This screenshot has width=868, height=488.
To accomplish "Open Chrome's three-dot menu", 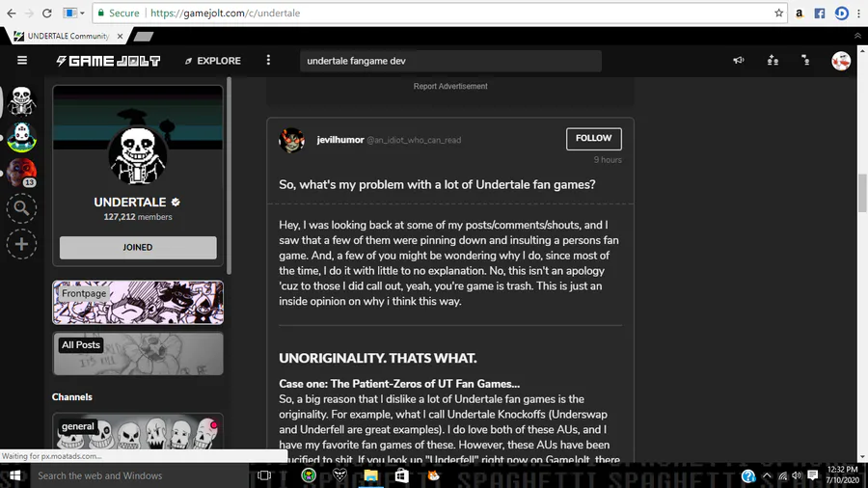I will coord(858,14).
